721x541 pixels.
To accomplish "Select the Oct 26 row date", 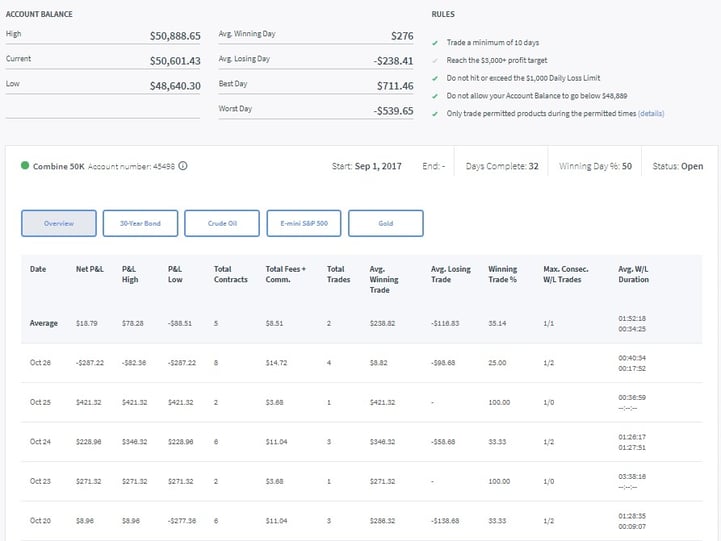I will (x=39, y=362).
